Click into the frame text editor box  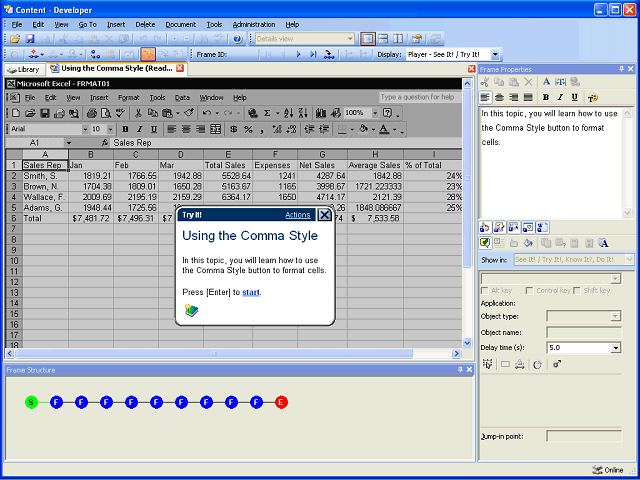[x=551, y=162]
